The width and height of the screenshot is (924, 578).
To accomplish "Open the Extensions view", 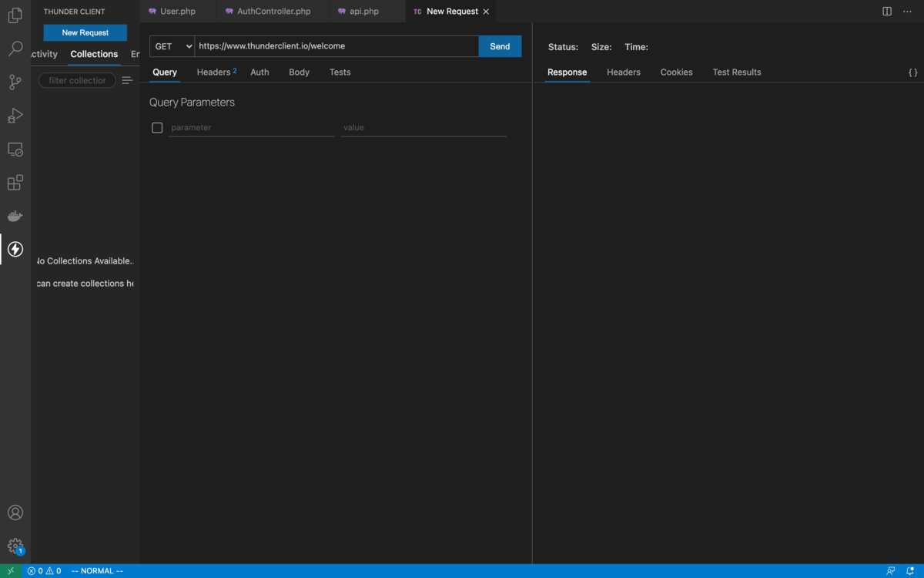I will [15, 183].
